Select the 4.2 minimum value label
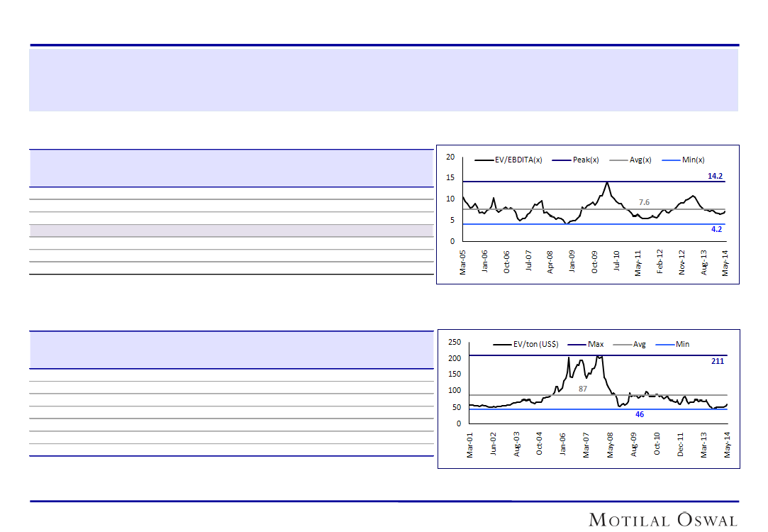 coord(716,230)
